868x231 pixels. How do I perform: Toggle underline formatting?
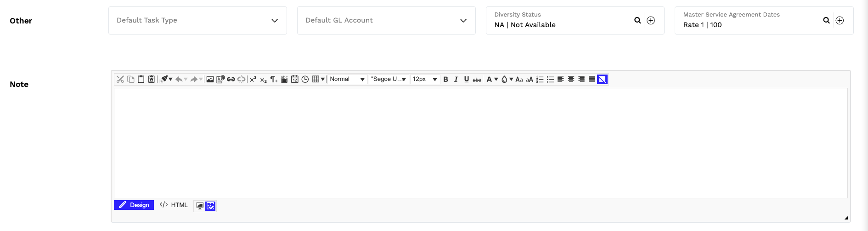pos(467,79)
